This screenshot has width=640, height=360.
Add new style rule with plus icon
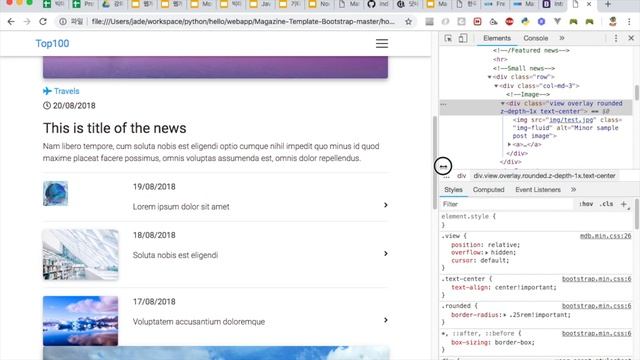[624, 204]
